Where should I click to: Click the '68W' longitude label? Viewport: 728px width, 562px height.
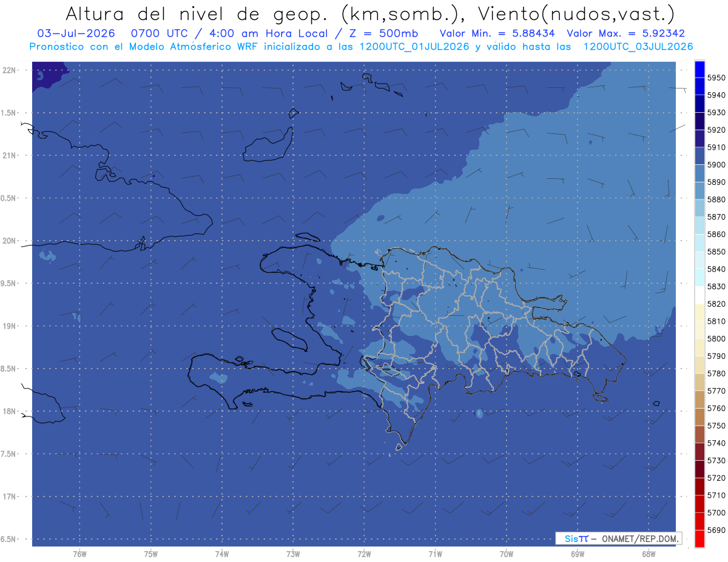(x=649, y=554)
